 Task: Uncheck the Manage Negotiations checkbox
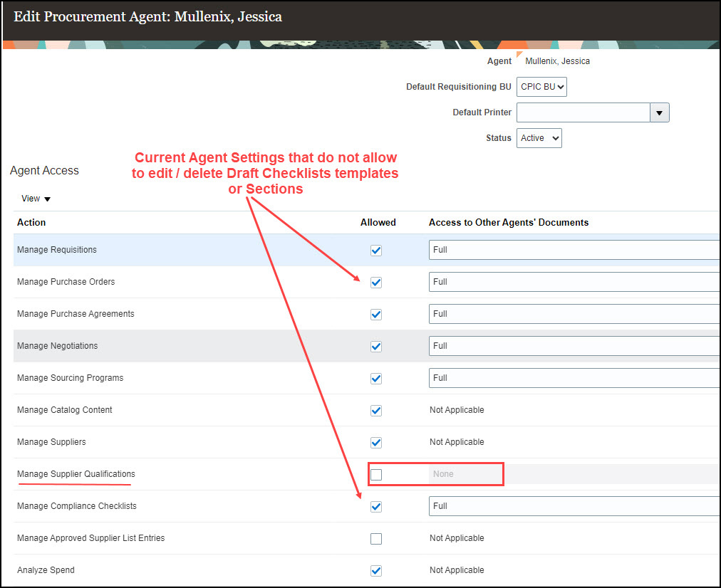(x=375, y=346)
